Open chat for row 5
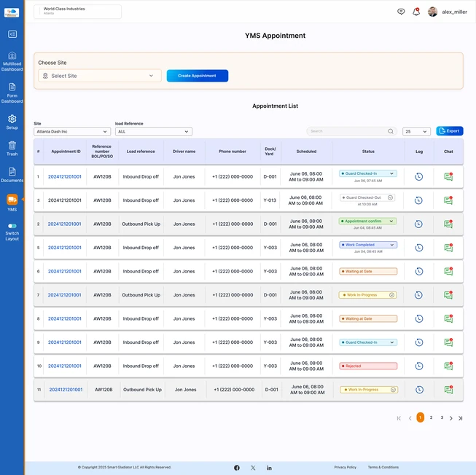 point(448,248)
